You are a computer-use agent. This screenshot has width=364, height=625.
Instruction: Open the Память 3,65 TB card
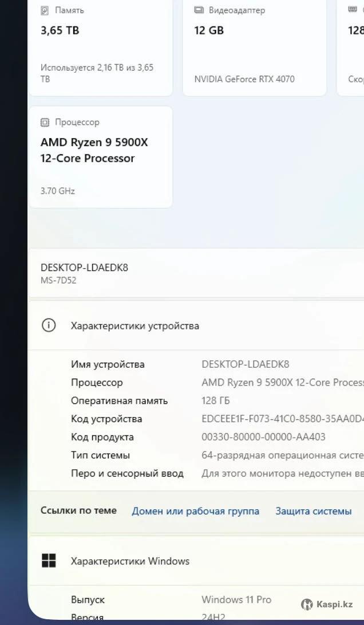point(100,46)
